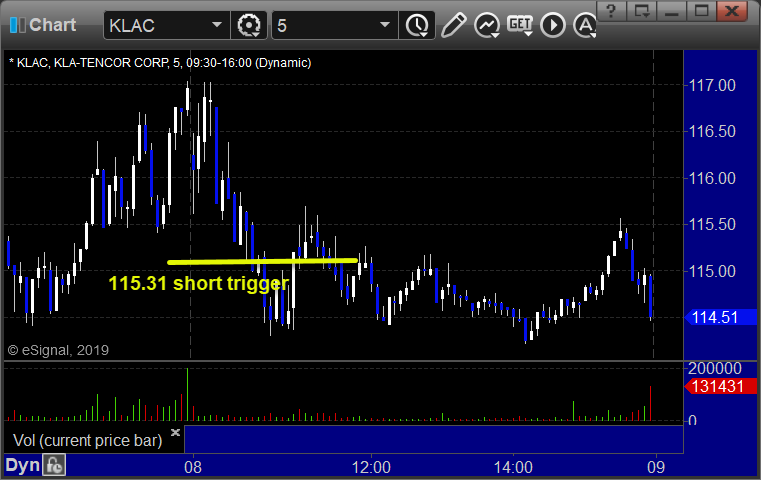Click the GET data icon

coord(520,24)
